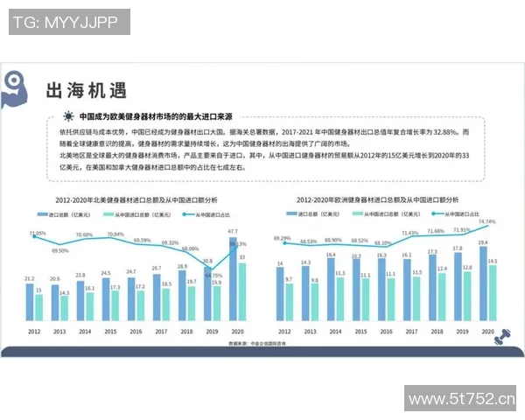Image resolution: width=525 pixels, height=420 pixels.
Task: Click the 26.7 data label
Action: (x=157, y=269)
